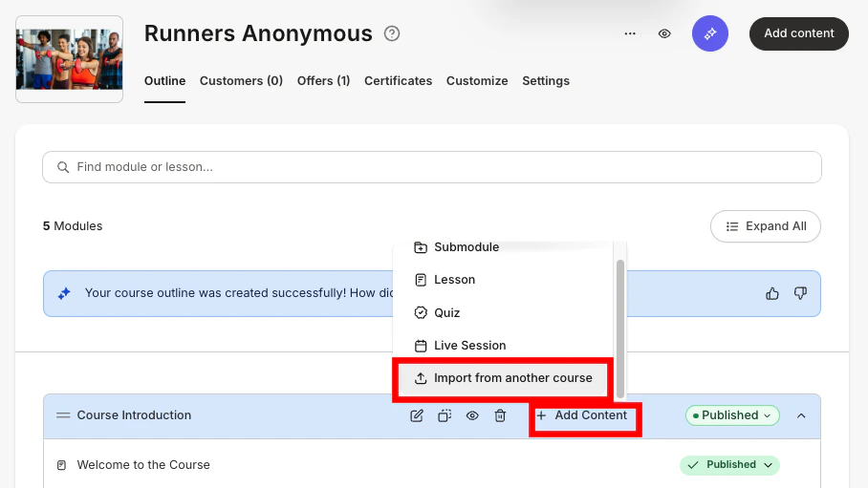Choose Import from another course
Image resolution: width=868 pixels, height=488 pixels.
tap(503, 378)
